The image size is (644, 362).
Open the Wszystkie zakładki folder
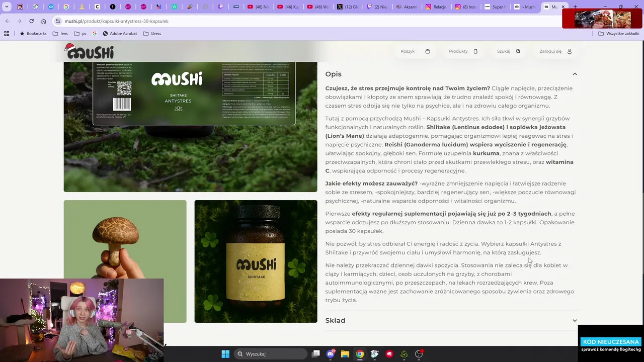tap(618, 34)
